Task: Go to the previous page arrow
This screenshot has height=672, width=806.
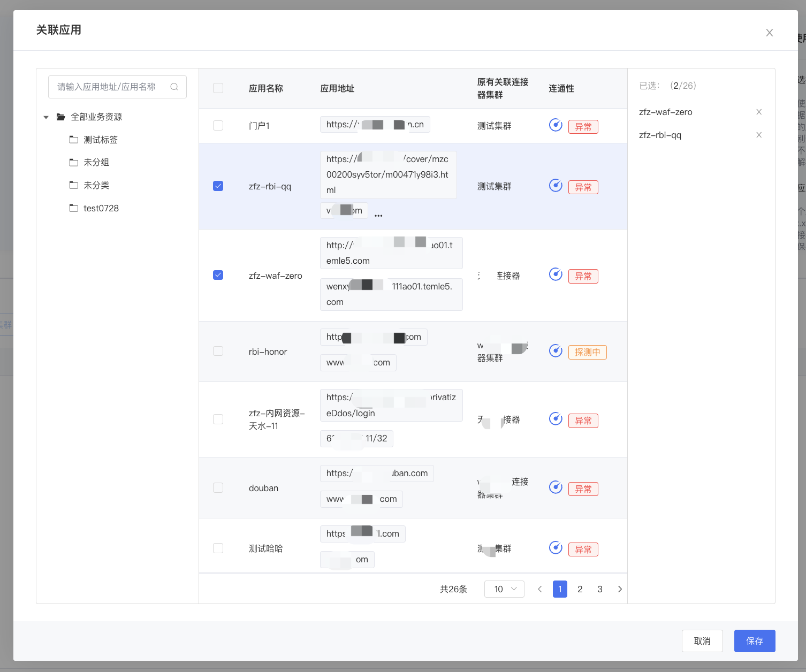Action: tap(540, 589)
